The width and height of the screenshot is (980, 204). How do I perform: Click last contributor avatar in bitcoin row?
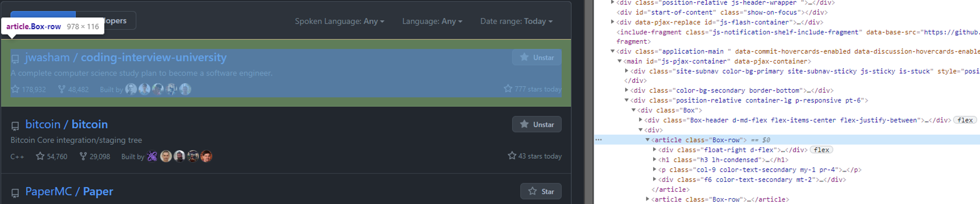pos(206,156)
